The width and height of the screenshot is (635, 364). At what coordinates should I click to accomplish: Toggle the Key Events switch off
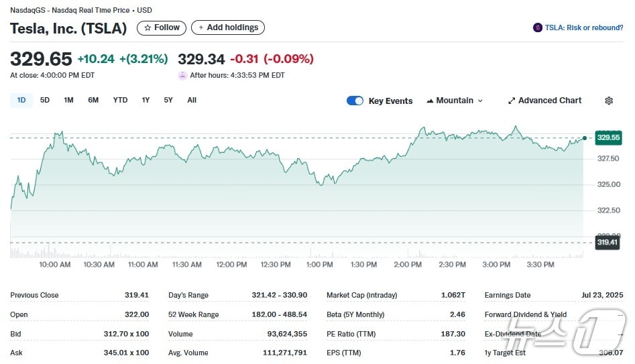pos(355,101)
